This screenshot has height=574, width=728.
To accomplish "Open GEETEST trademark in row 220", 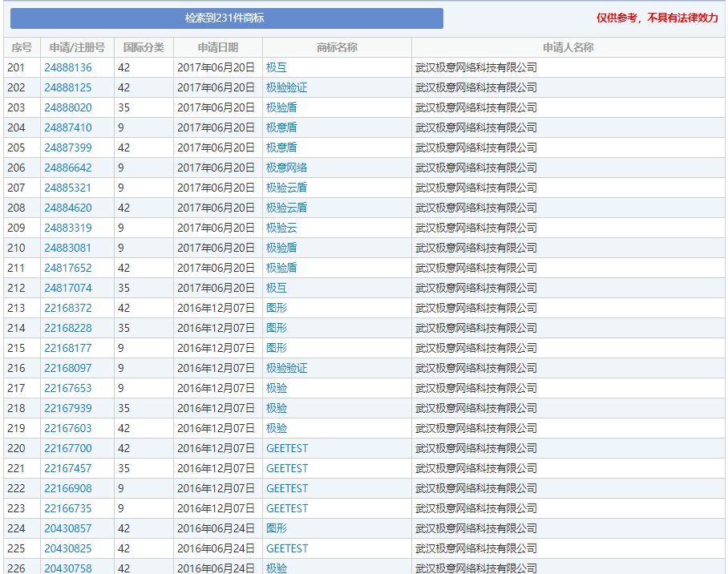I will pyautogui.click(x=287, y=448).
